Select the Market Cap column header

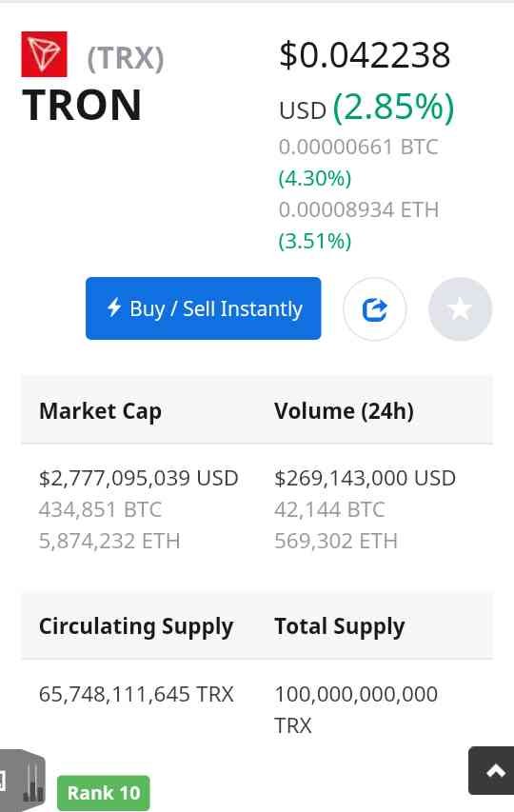tap(100, 411)
